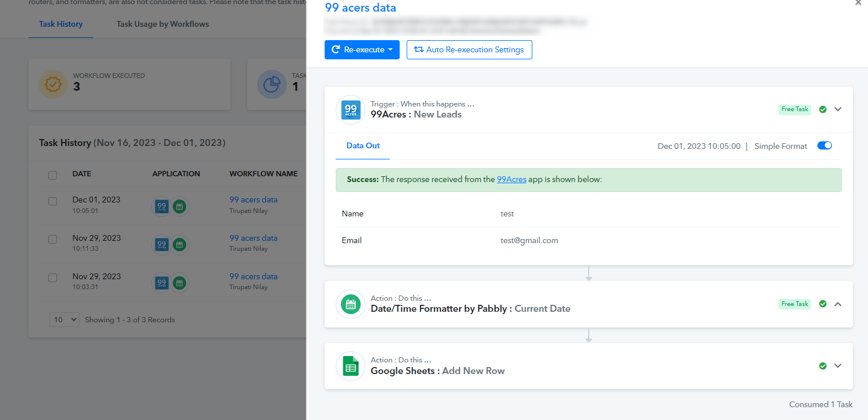
Task: Click the 99acres app icon in the 10:11:33 row
Action: [162, 244]
